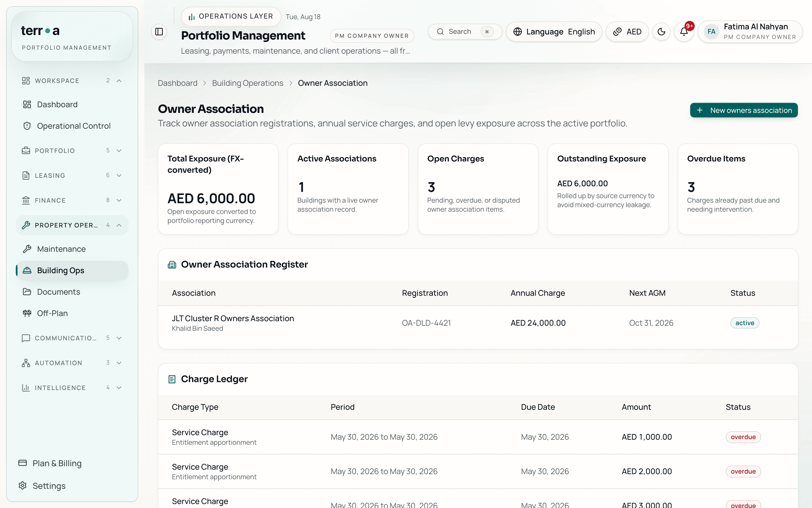Expand the Automation section chevron
The width and height of the screenshot is (812, 508).
119,363
